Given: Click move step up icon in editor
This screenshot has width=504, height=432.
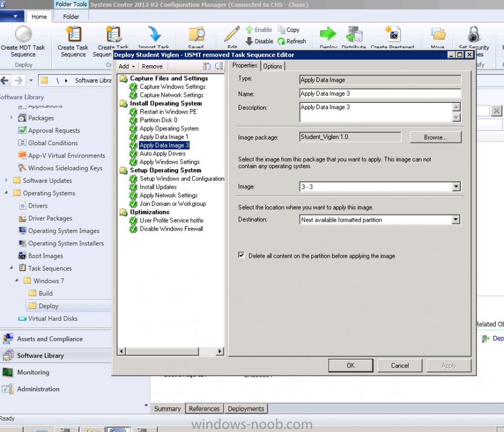Looking at the screenshot, I should (x=207, y=66).
